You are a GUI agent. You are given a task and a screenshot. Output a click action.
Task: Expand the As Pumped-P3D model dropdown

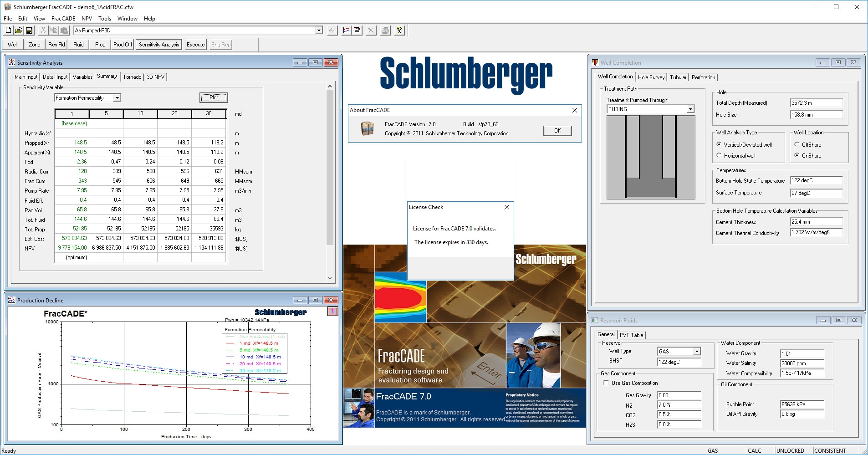tap(319, 31)
